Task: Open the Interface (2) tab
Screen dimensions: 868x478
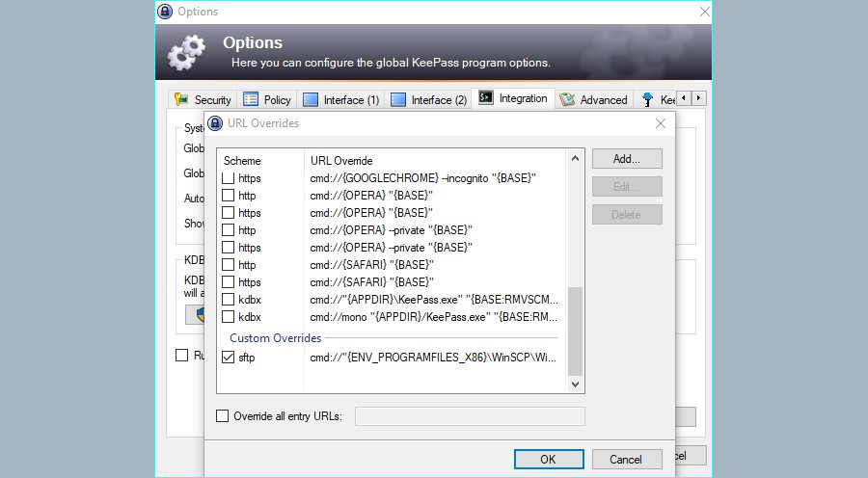Action: pyautogui.click(x=428, y=99)
